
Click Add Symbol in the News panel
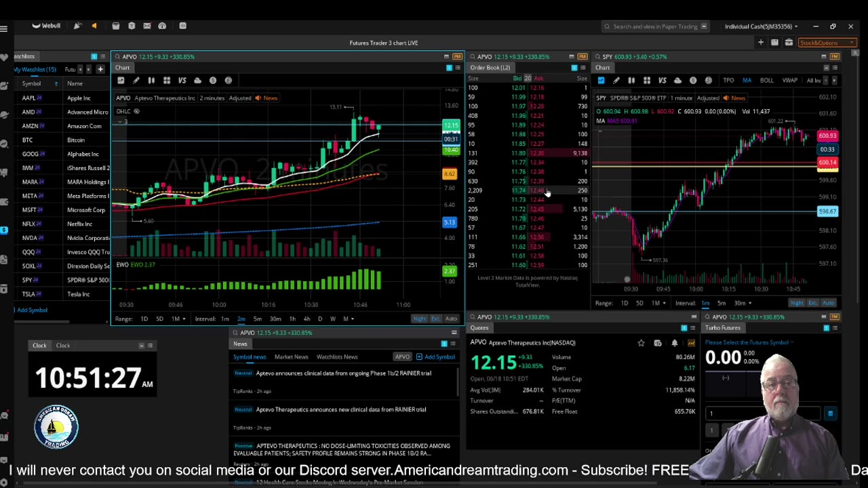[x=435, y=357]
